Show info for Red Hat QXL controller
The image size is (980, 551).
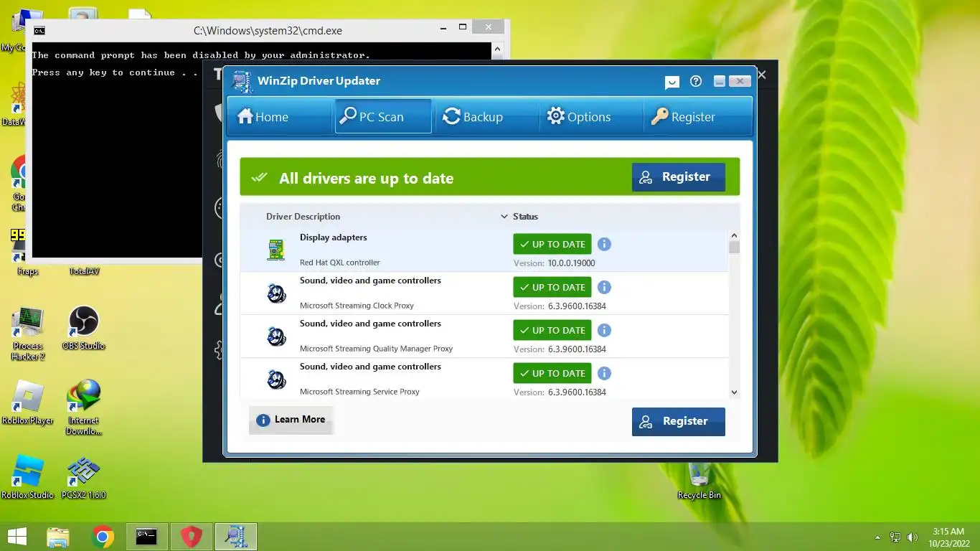click(604, 244)
